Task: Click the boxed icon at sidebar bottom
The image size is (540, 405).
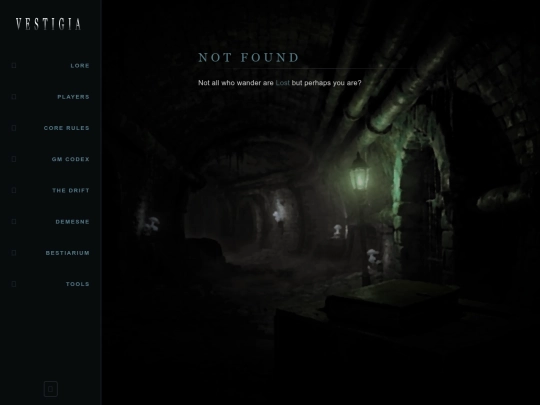Action: [51, 389]
